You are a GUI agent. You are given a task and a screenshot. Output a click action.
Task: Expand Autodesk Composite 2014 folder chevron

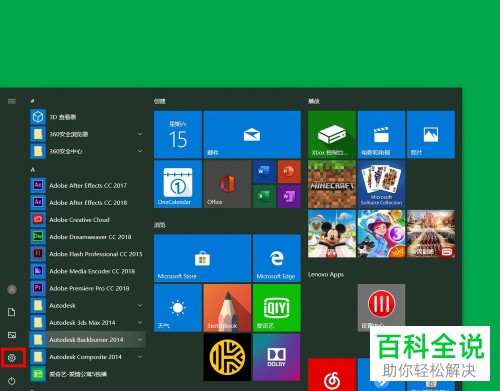tap(140, 357)
